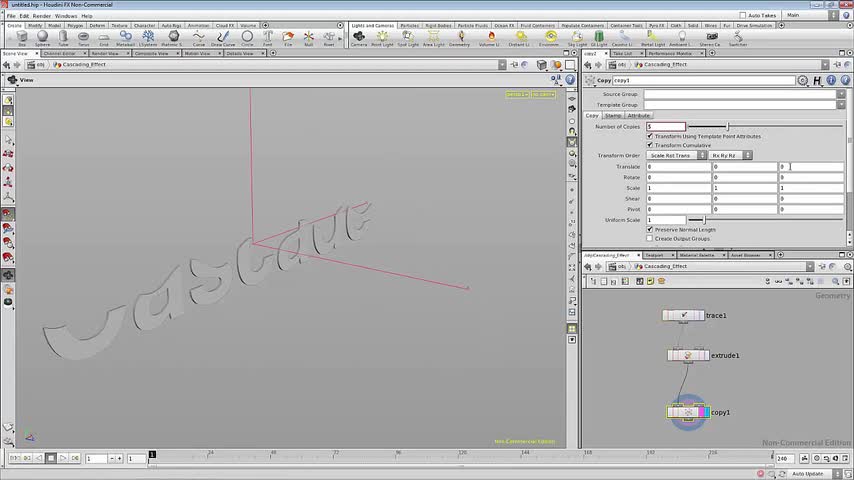Open the Scale Rot Trans order dropdown
This screenshot has width=854, height=480.
click(x=677, y=155)
